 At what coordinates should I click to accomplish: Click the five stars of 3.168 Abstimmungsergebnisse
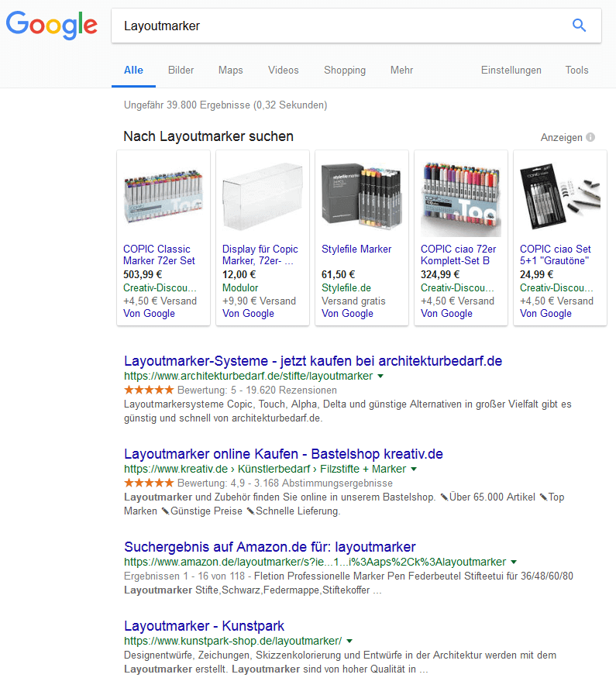point(149,483)
